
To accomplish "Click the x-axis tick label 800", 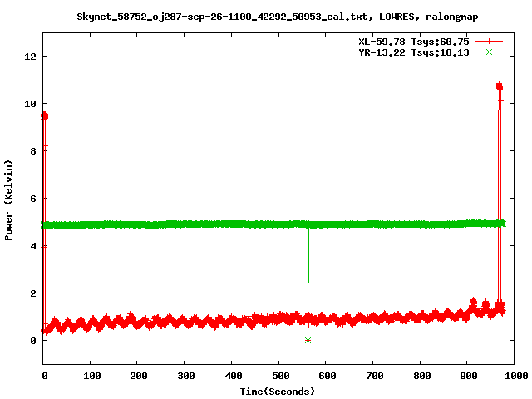I will tap(421, 376).
